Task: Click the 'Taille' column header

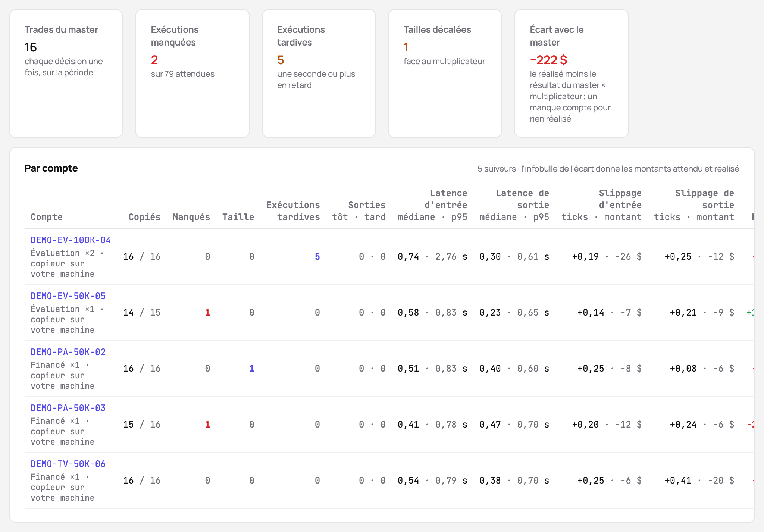Action: click(x=238, y=217)
